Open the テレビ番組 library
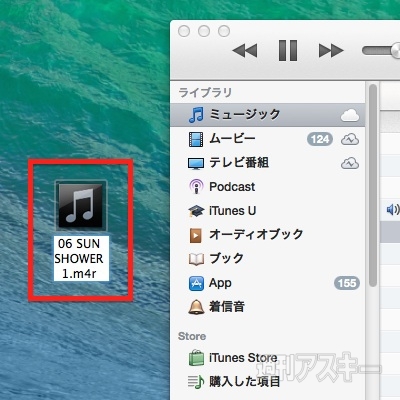The height and width of the screenshot is (400, 400). point(239,163)
